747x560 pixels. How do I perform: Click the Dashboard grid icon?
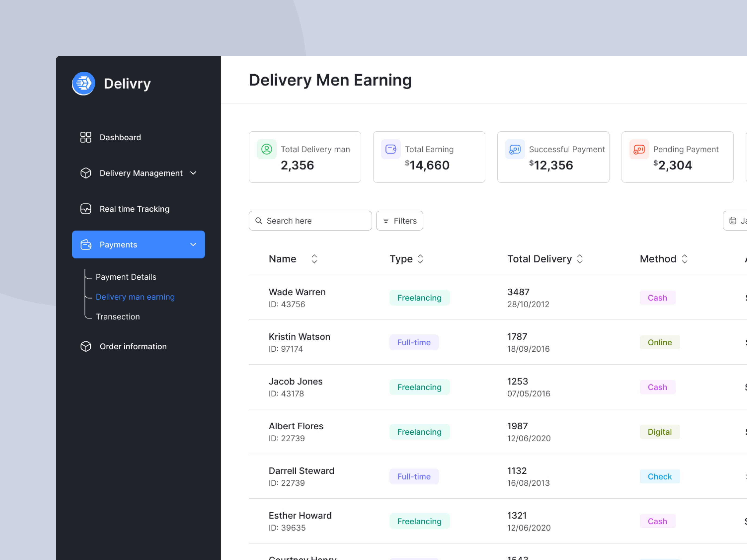(86, 137)
